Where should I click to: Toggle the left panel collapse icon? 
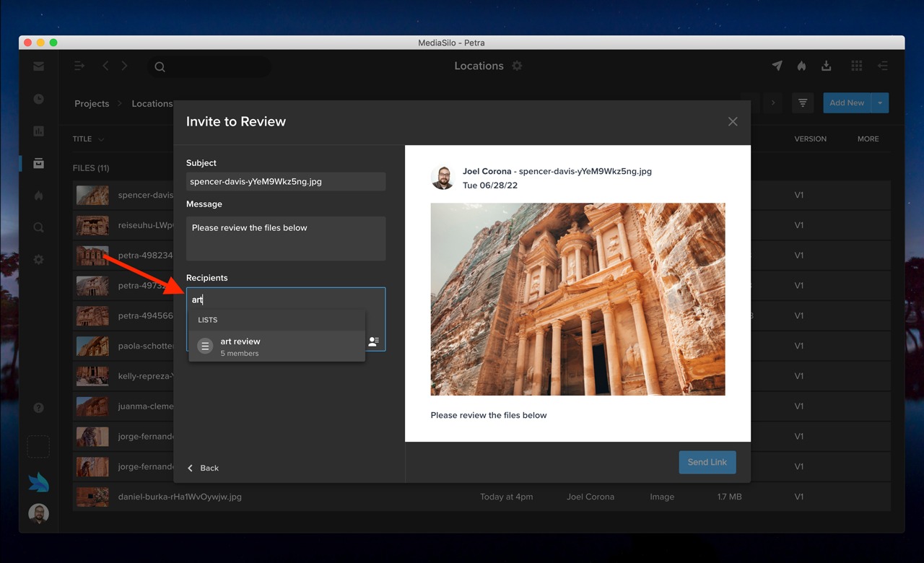[79, 66]
